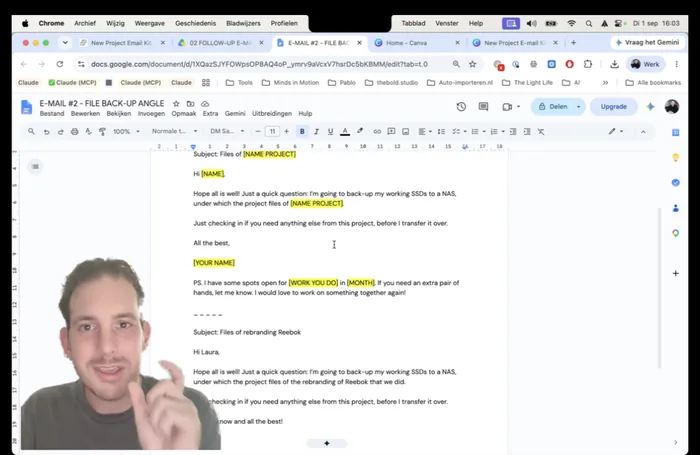The height and width of the screenshot is (455, 700).
Task: Open the DM Sans font dropdown
Action: [227, 131]
